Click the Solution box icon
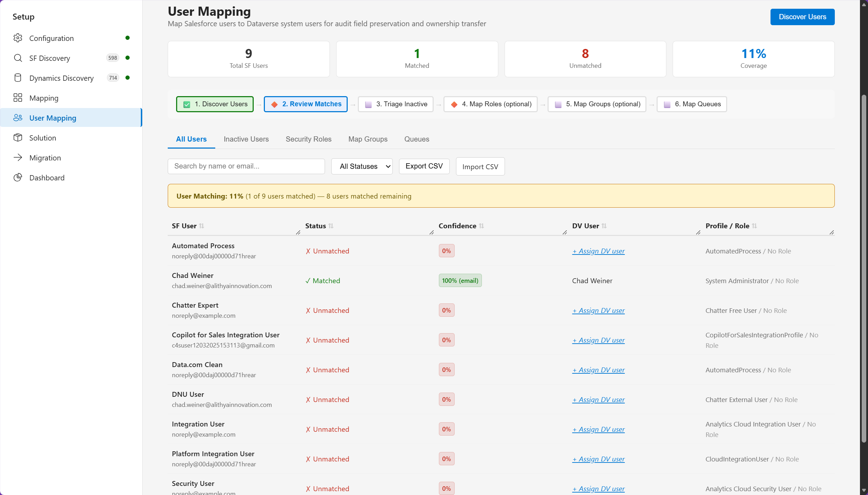 18,138
